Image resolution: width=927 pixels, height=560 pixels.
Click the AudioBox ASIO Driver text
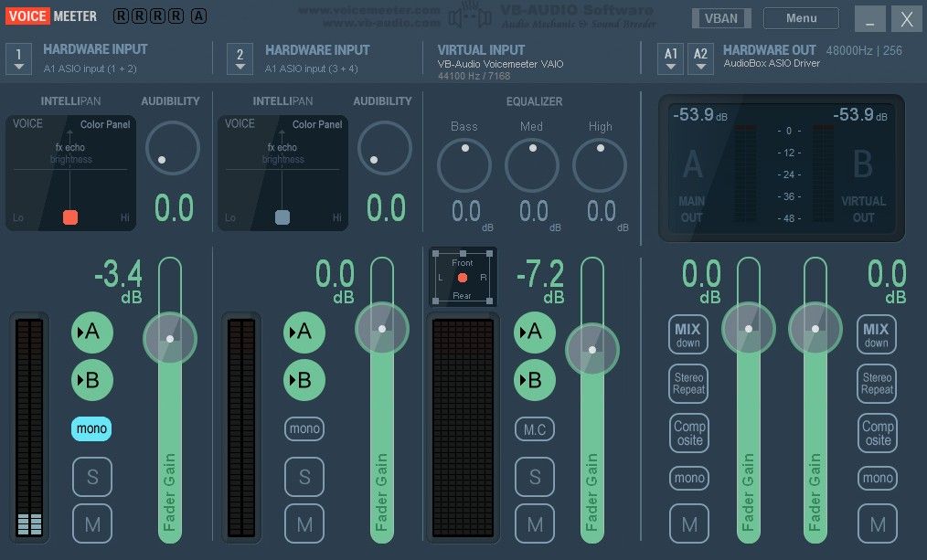772,63
